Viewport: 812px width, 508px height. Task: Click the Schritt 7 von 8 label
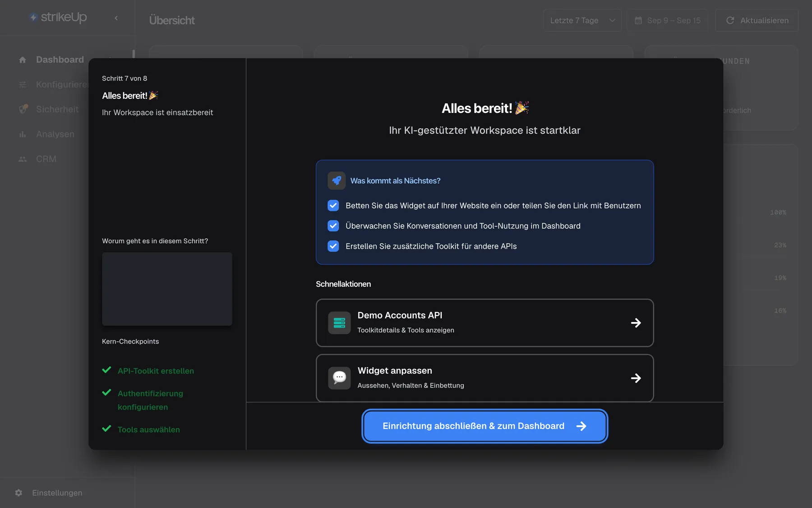click(x=125, y=78)
